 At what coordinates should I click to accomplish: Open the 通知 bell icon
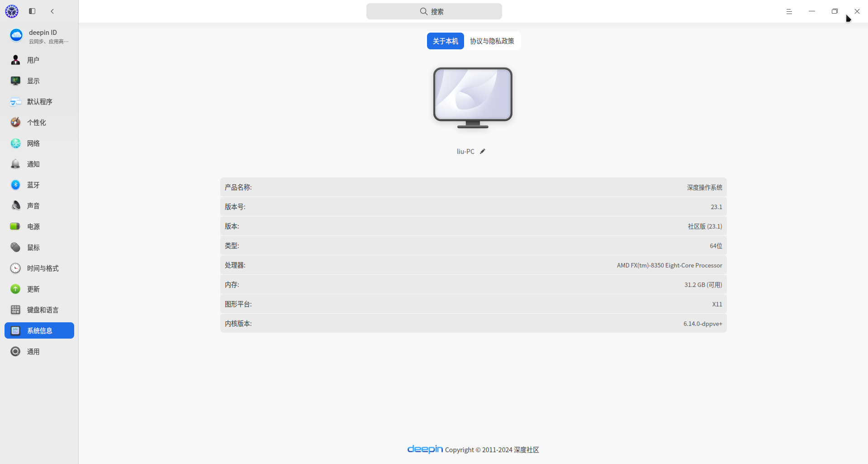tap(15, 164)
